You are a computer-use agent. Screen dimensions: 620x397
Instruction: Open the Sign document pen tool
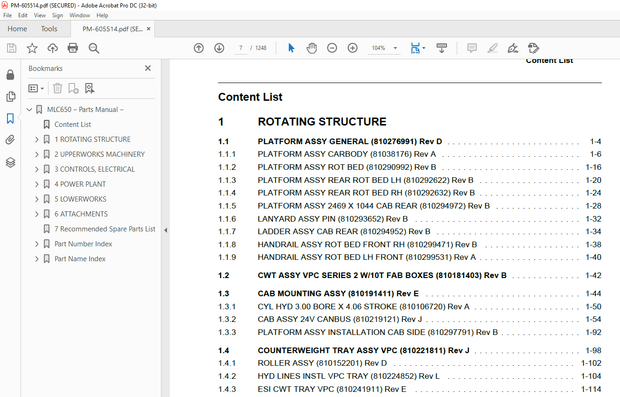[x=513, y=48]
